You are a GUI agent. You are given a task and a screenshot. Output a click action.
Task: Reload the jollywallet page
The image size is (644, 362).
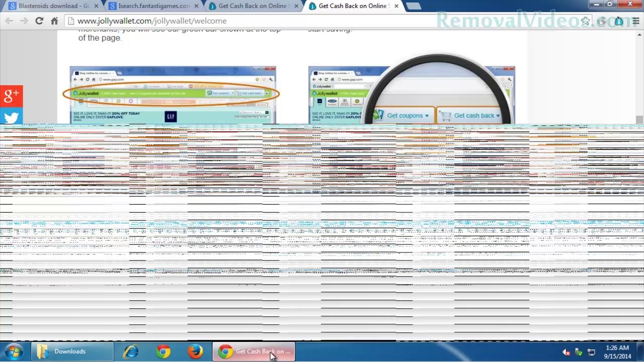pos(39,21)
